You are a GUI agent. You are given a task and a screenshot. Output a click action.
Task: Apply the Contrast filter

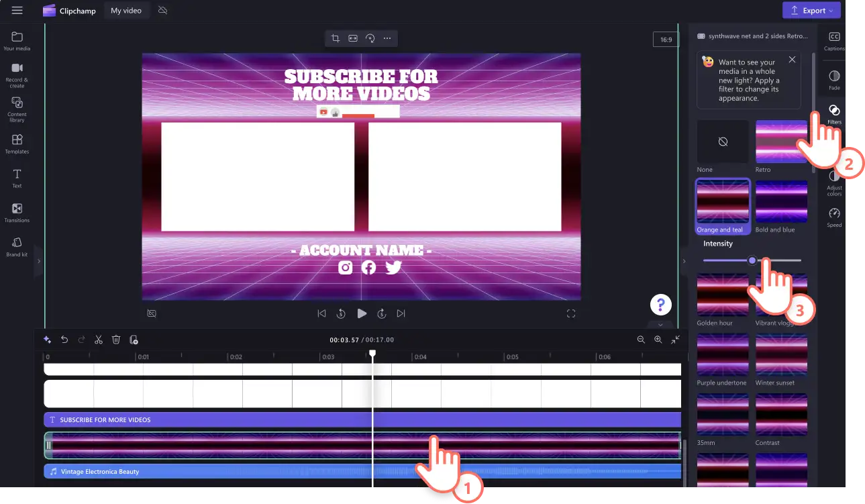[781, 415]
